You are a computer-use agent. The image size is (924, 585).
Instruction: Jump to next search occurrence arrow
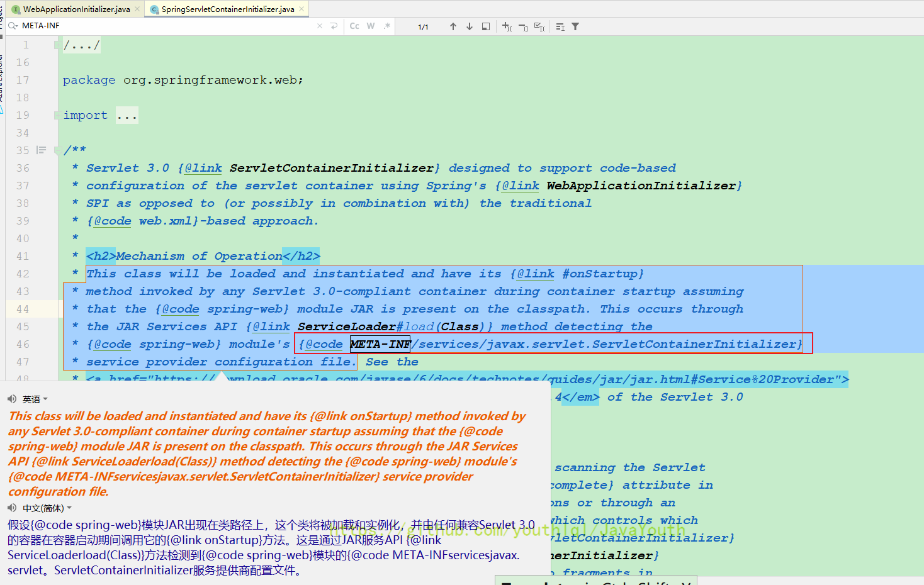click(x=469, y=26)
